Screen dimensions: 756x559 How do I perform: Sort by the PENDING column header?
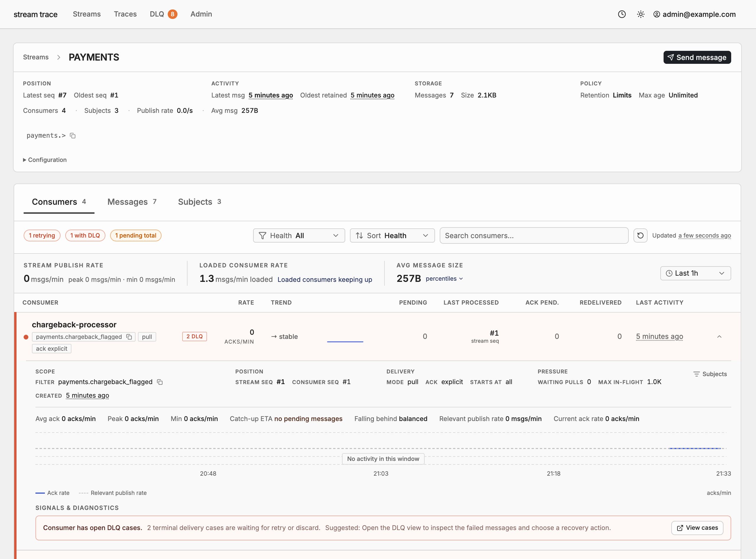pyautogui.click(x=413, y=303)
